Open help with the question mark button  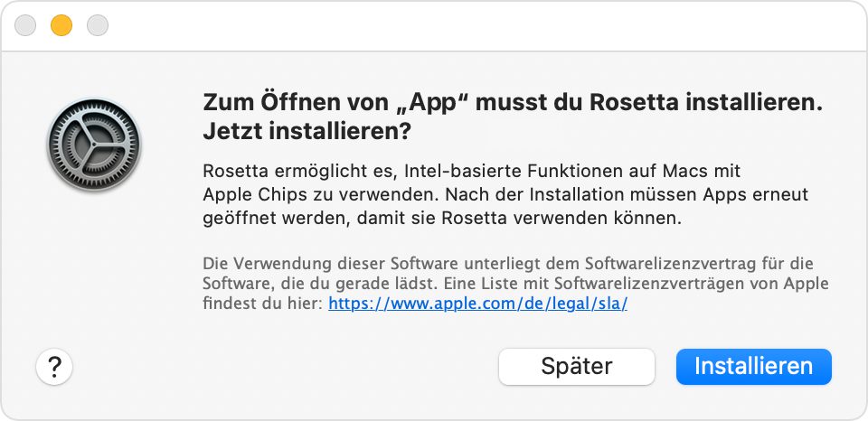click(x=54, y=366)
